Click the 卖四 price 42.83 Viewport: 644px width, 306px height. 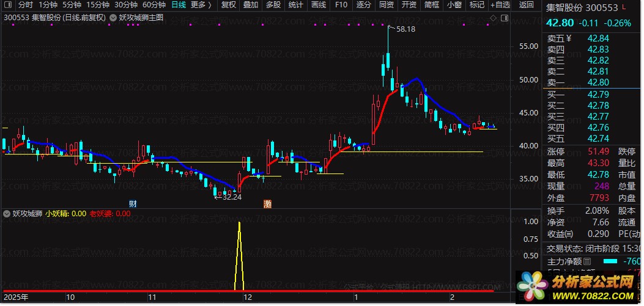tap(598, 49)
